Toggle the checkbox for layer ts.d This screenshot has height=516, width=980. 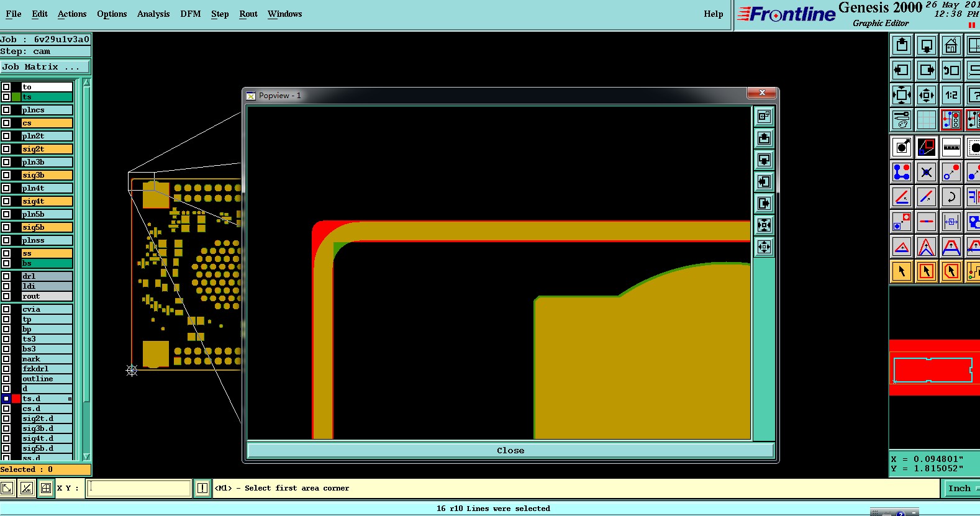(x=6, y=399)
